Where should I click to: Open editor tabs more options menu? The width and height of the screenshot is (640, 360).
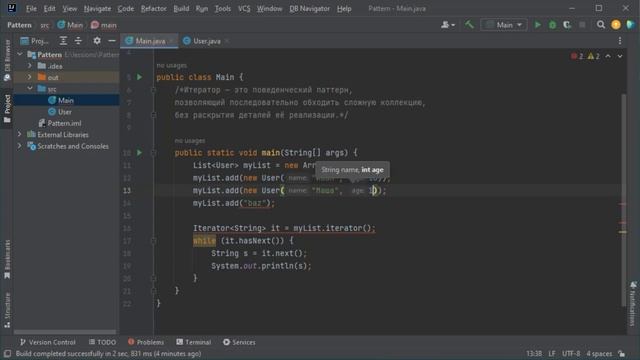coord(620,41)
